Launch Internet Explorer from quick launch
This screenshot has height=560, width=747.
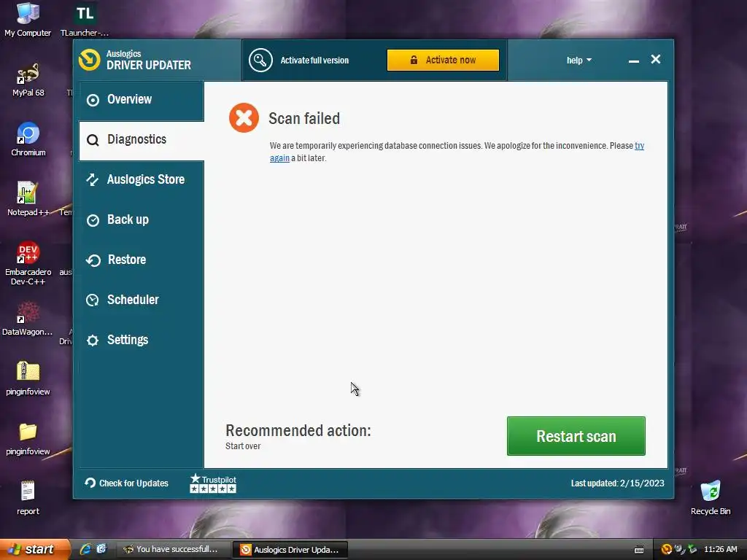click(86, 549)
